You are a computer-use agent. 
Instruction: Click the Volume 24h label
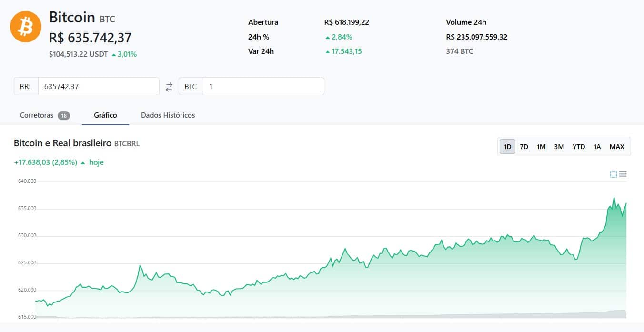click(466, 22)
